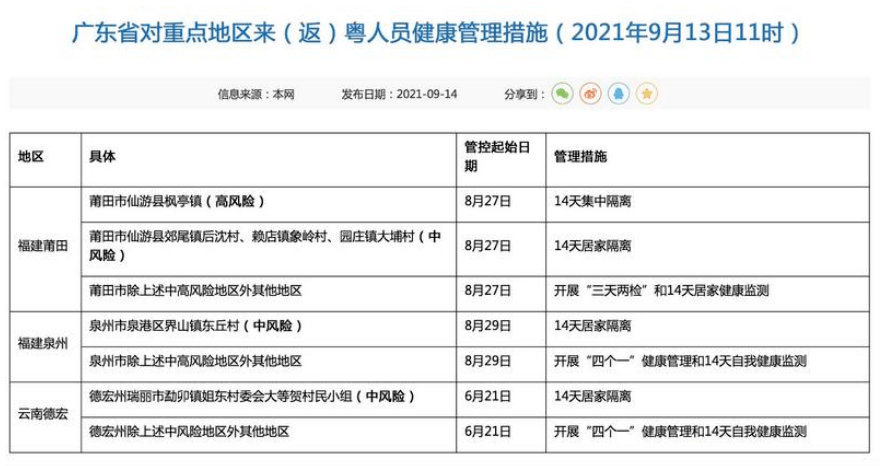Click the star Qzone share icon
Screen dimensions: 882x466
click(647, 94)
